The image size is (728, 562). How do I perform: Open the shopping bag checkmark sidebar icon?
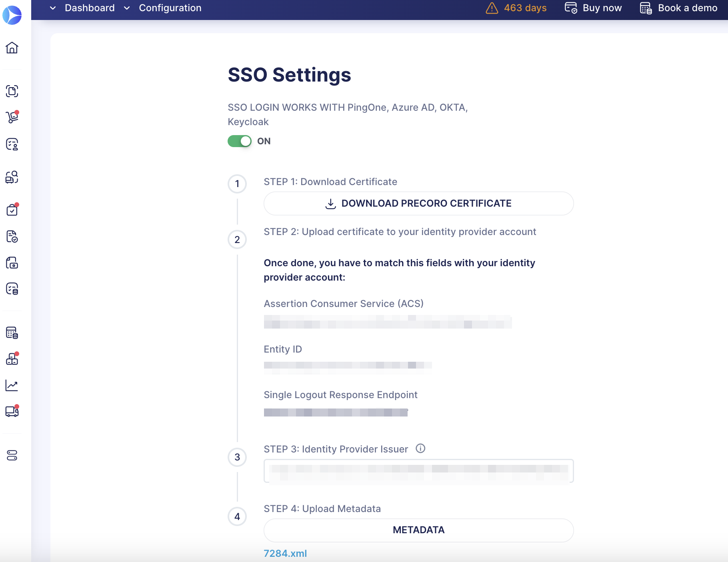(x=12, y=209)
